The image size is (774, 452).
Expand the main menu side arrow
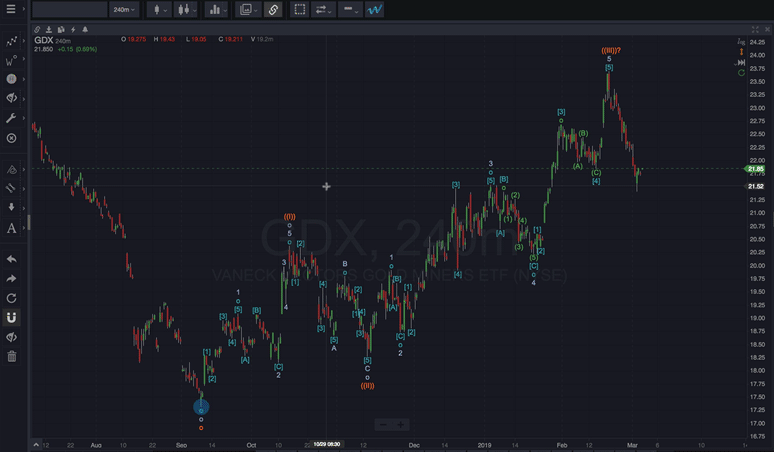pyautogui.click(x=23, y=9)
